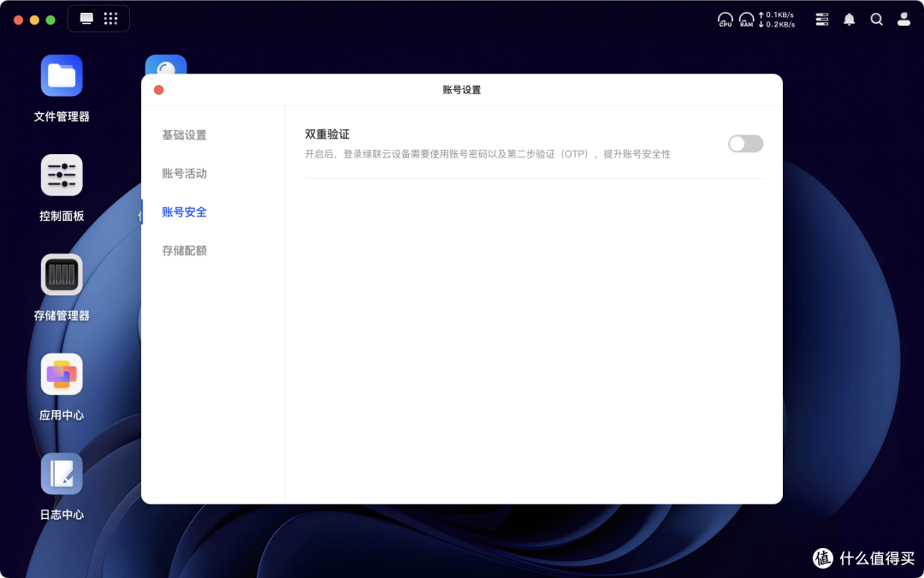Image resolution: width=924 pixels, height=578 pixels.
Task: Click the OTP description text
Action: [x=488, y=154]
